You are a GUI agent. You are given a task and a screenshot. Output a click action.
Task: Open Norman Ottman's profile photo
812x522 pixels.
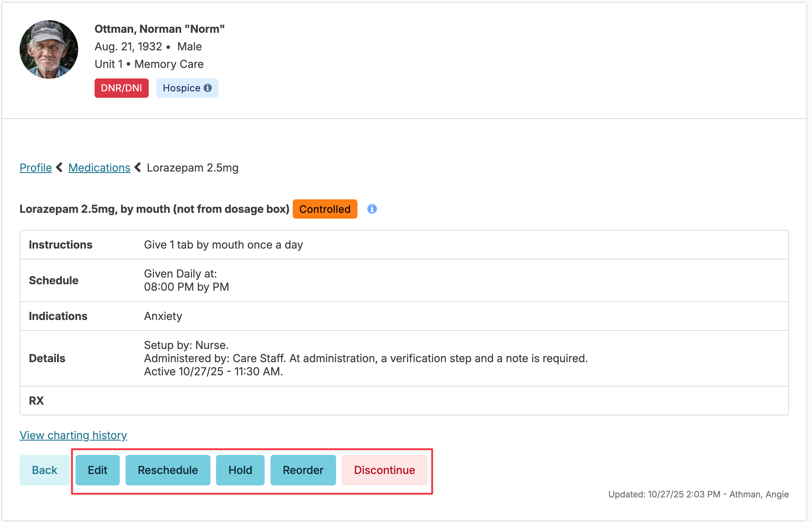coord(49,49)
